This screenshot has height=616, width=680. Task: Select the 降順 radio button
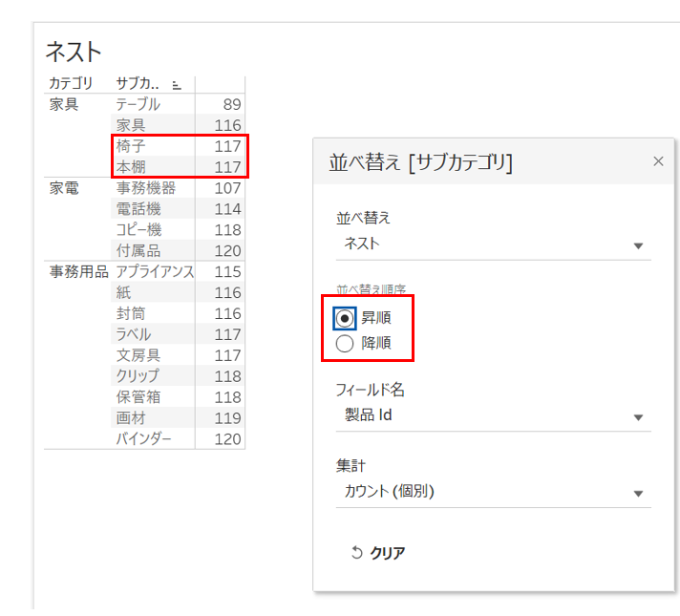click(x=345, y=344)
